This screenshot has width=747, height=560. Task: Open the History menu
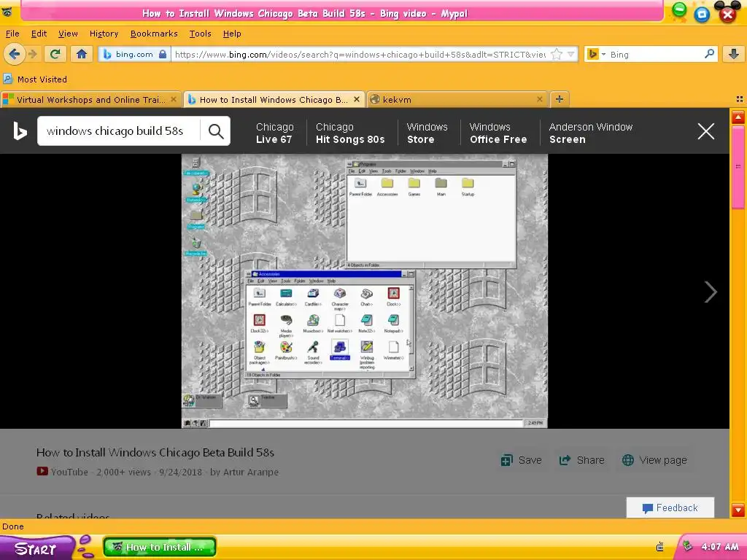pos(104,34)
